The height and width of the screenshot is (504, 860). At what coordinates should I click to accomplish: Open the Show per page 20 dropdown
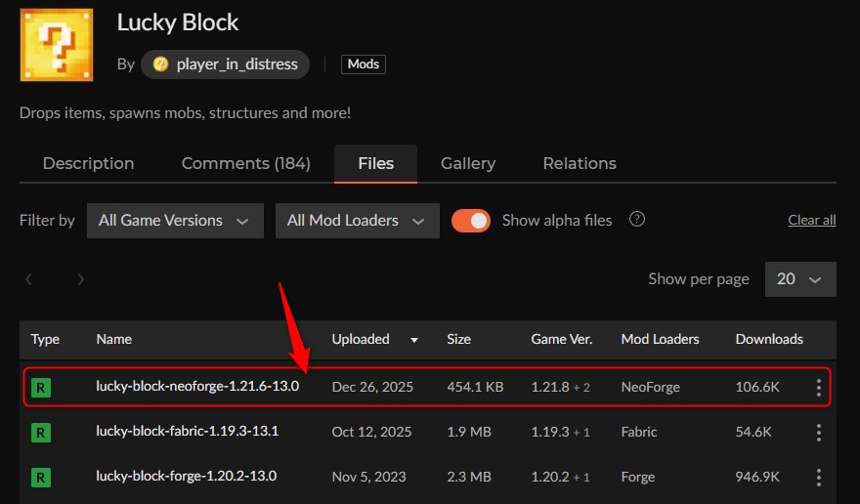(799, 279)
